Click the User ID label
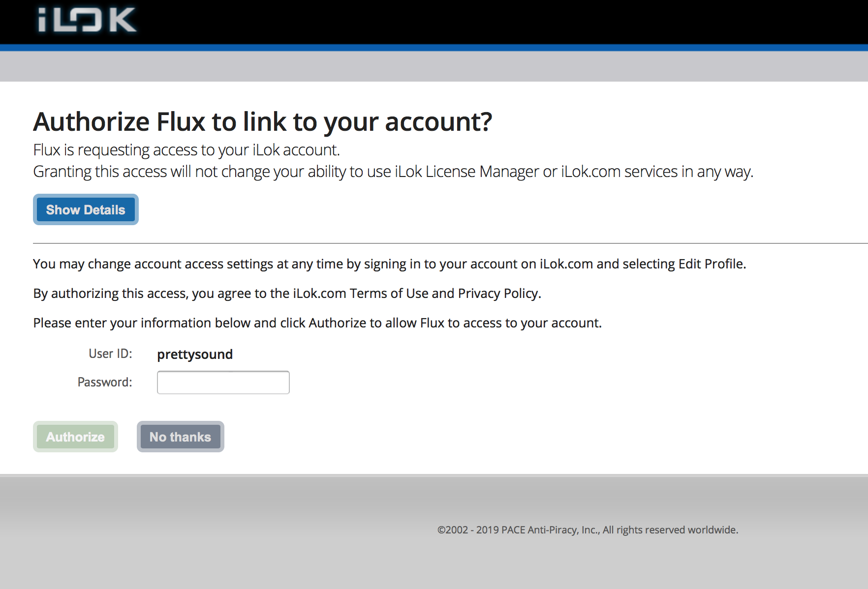868x589 pixels. [x=110, y=353]
